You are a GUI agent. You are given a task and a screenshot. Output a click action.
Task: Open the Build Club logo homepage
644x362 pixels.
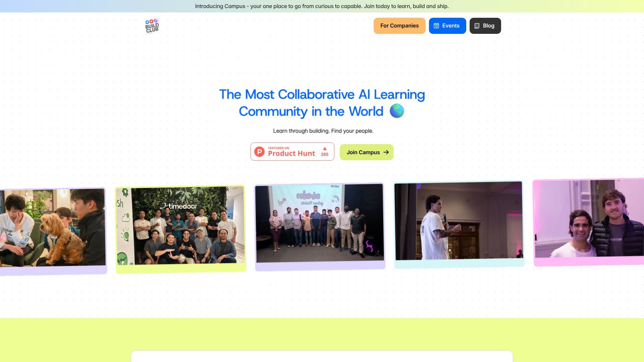[152, 26]
